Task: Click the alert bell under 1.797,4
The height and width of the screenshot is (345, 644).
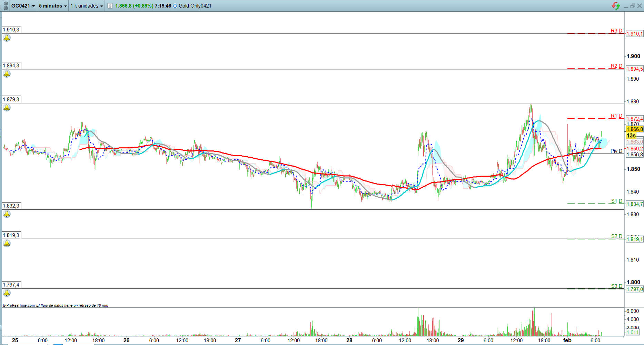Action: pos(7,293)
